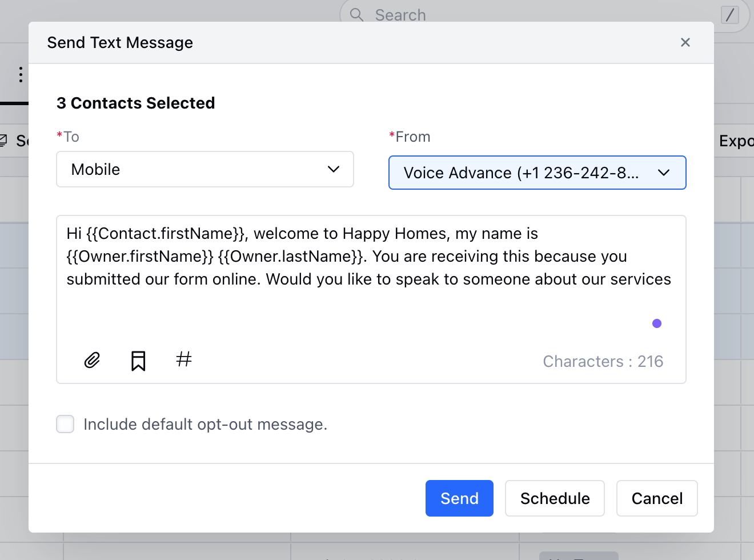Insert a saved template via bookmark icon

pos(138,361)
